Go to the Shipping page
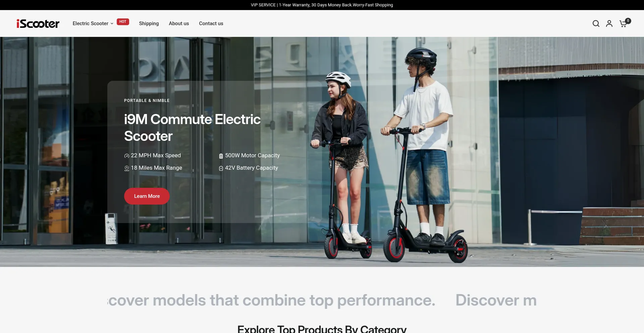This screenshot has width=644, height=333. 149,23
